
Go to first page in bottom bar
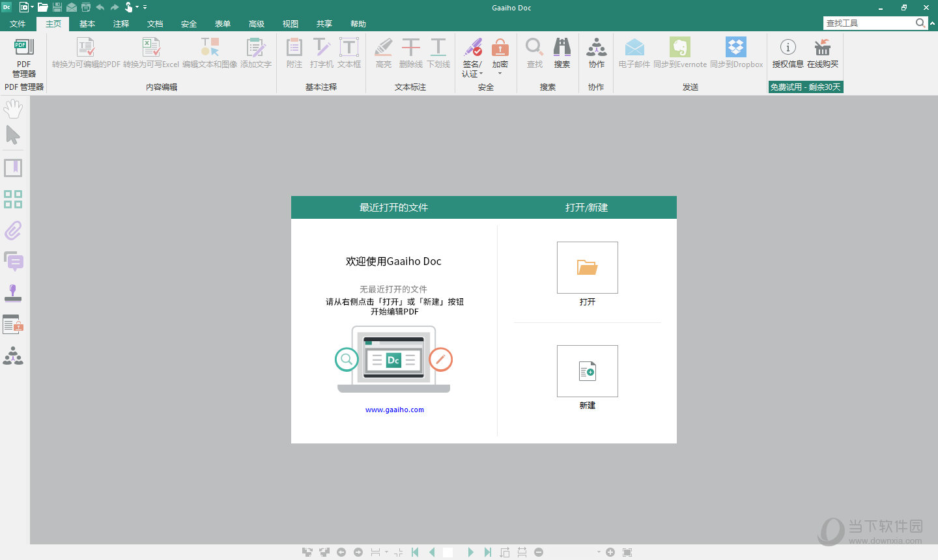pyautogui.click(x=415, y=552)
